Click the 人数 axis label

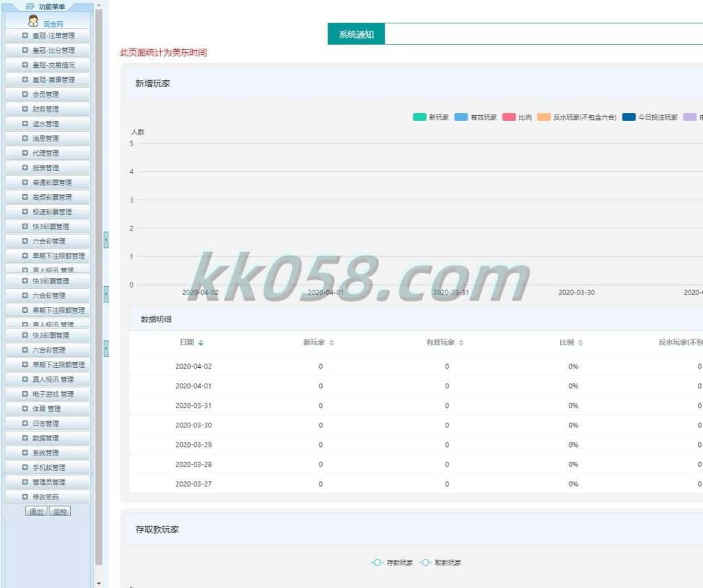click(137, 132)
